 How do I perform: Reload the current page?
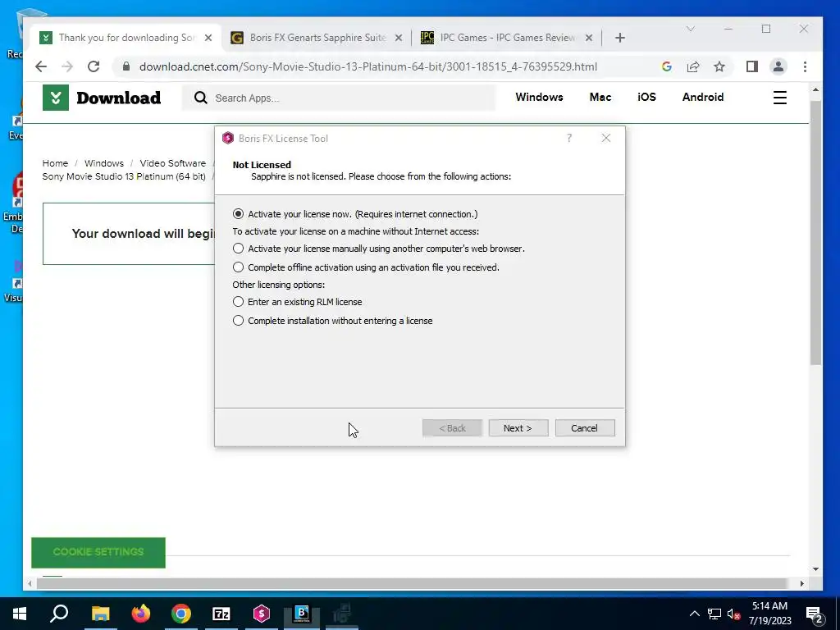94,66
